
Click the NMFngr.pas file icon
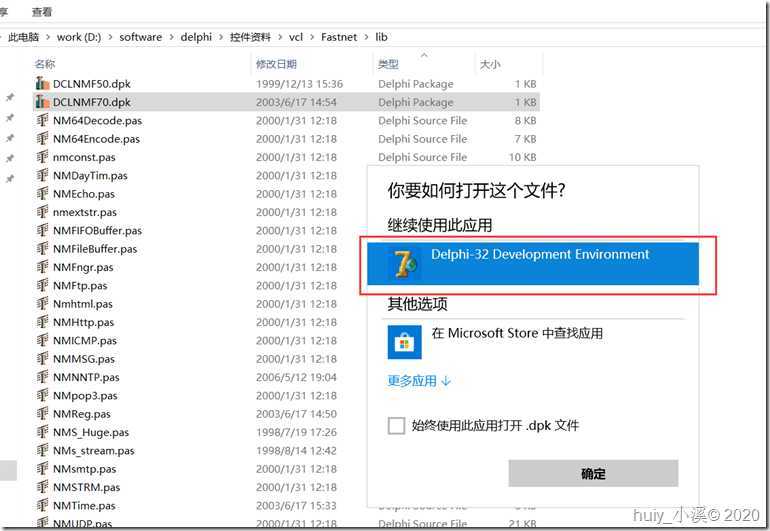click(x=43, y=267)
